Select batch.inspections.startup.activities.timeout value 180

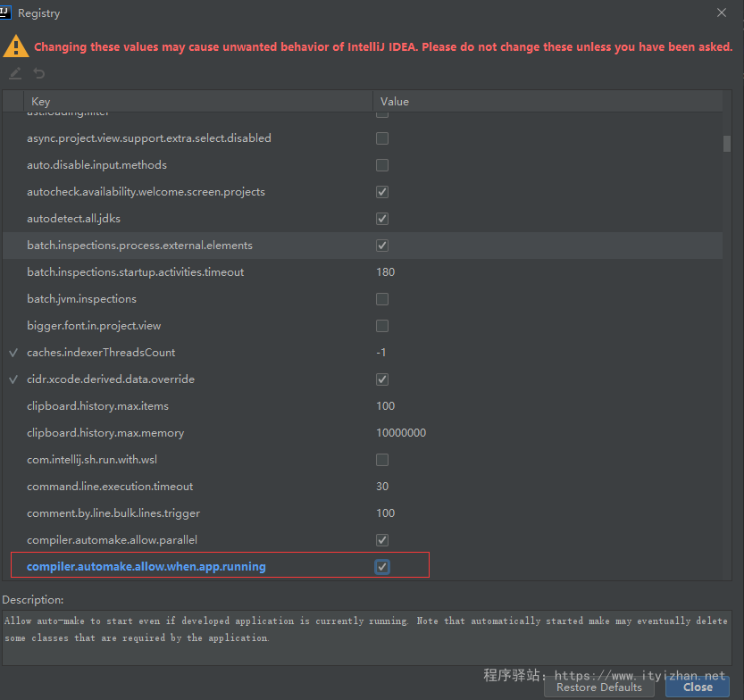click(385, 272)
